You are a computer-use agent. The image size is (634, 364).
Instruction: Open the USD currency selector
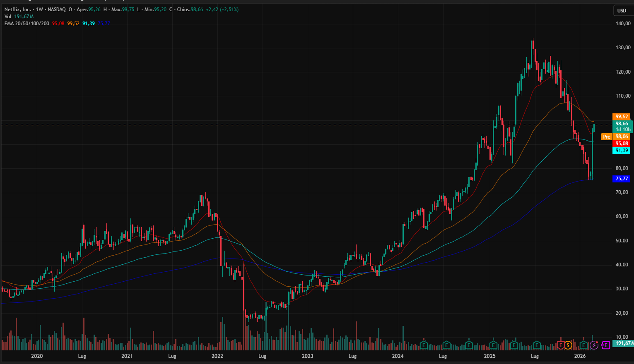[x=622, y=11]
